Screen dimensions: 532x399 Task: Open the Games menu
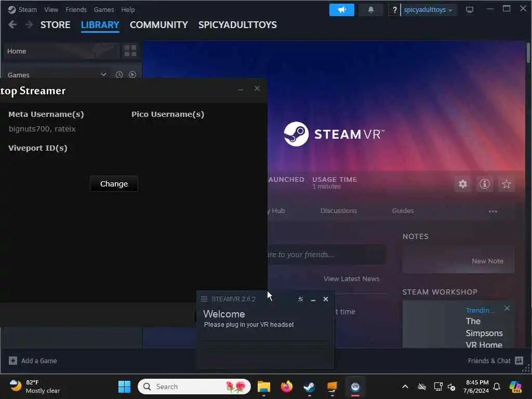click(104, 10)
